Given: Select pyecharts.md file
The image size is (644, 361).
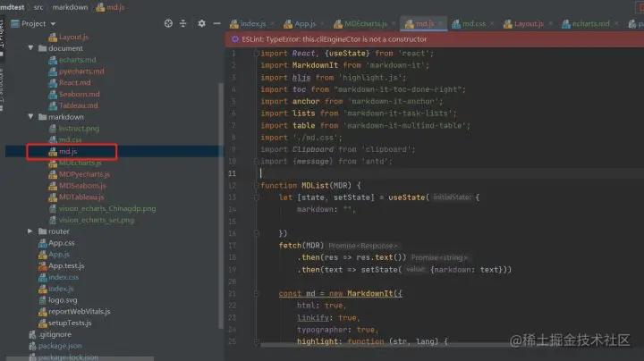Looking at the screenshot, I should 76,71.
